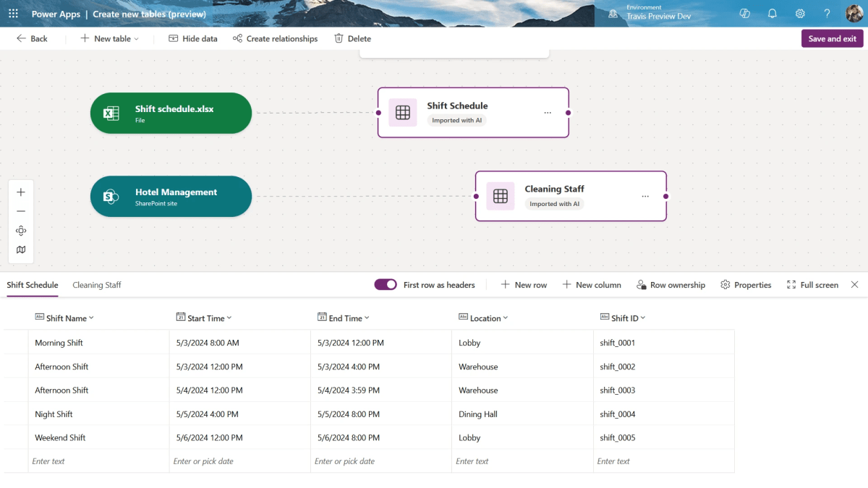Image resolution: width=868 pixels, height=488 pixels.
Task: Delete selected table using trash icon
Action: [352, 38]
